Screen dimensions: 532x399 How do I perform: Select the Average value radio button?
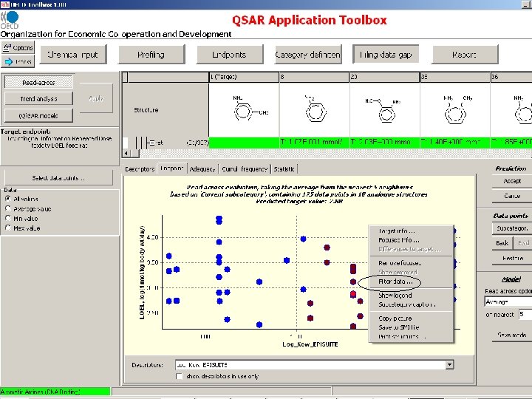(8, 208)
